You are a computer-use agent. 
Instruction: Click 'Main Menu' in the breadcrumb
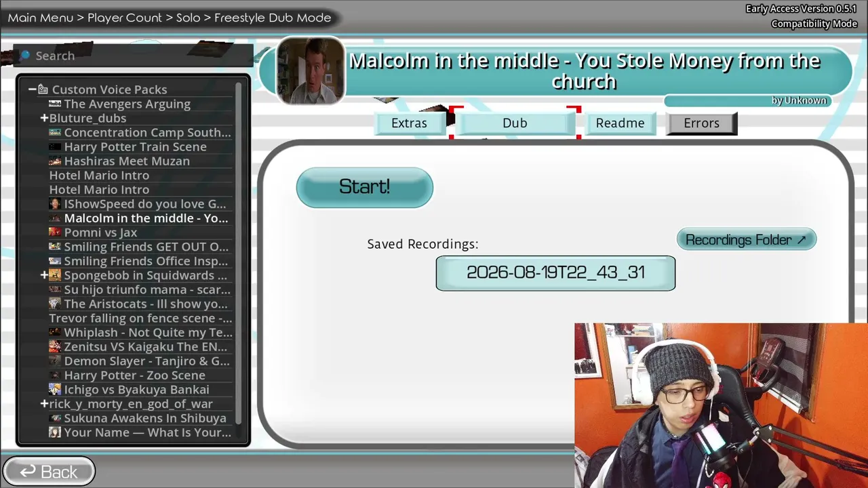coord(40,18)
